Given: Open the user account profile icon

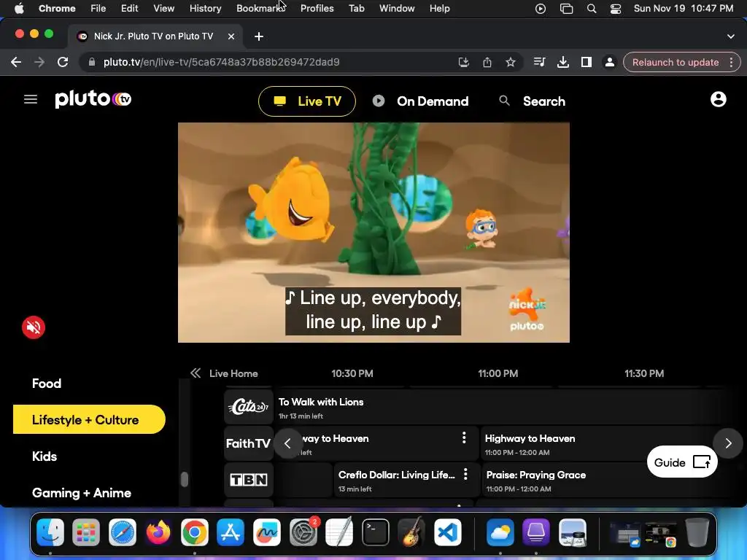Looking at the screenshot, I should click(x=718, y=99).
